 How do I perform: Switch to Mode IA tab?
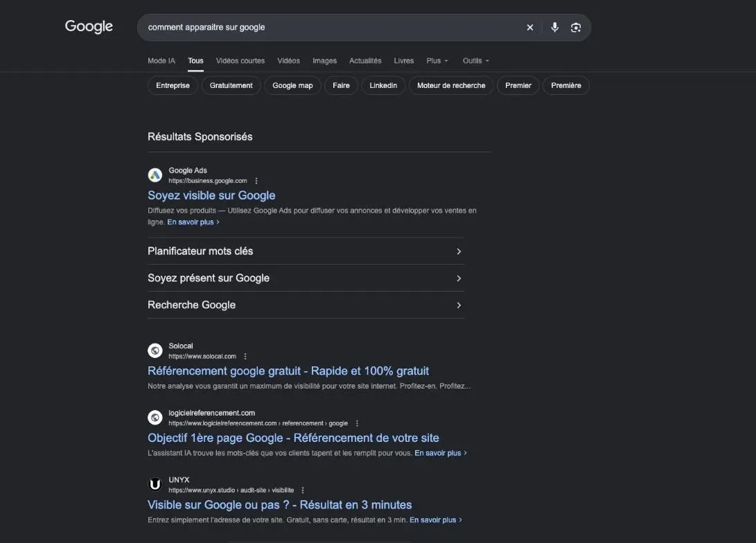click(x=161, y=61)
